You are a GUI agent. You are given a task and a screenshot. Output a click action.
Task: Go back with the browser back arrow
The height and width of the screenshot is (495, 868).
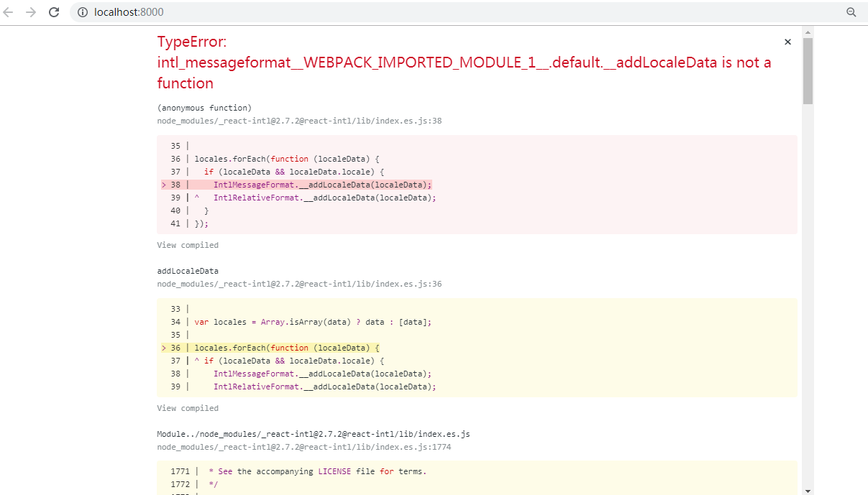(9, 12)
